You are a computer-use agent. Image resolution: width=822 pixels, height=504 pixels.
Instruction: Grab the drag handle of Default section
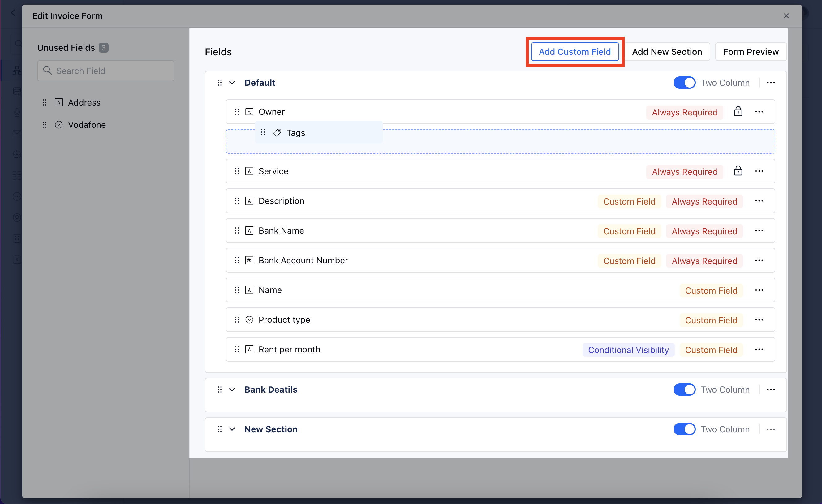tap(220, 83)
